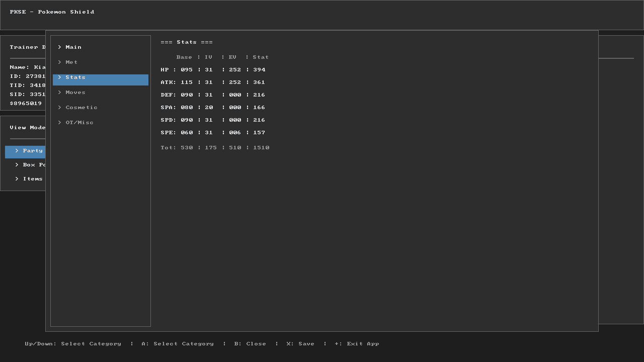Click the SPE IV value 31
The width and height of the screenshot is (644, 362).
pos(209,133)
